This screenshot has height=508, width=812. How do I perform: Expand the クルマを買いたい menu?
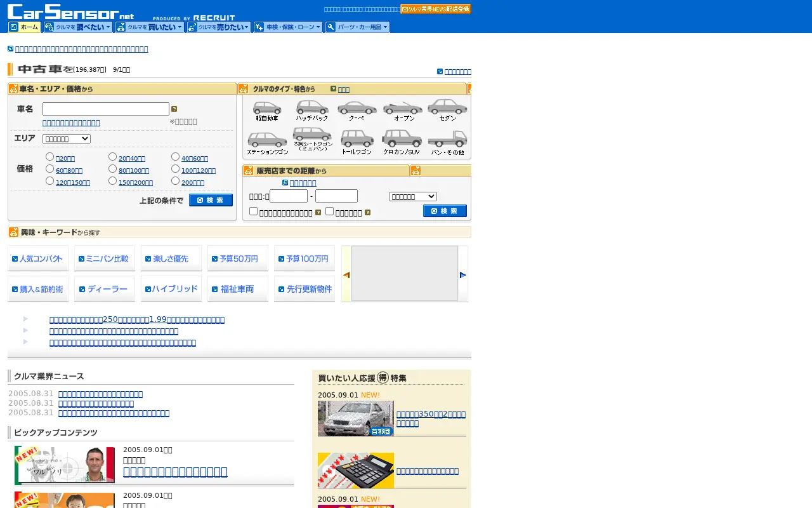click(150, 27)
